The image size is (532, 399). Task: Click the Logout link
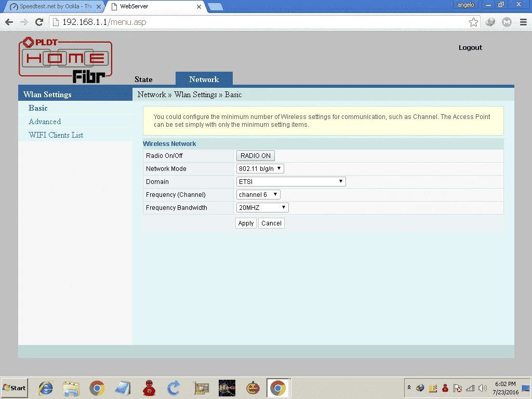click(470, 47)
